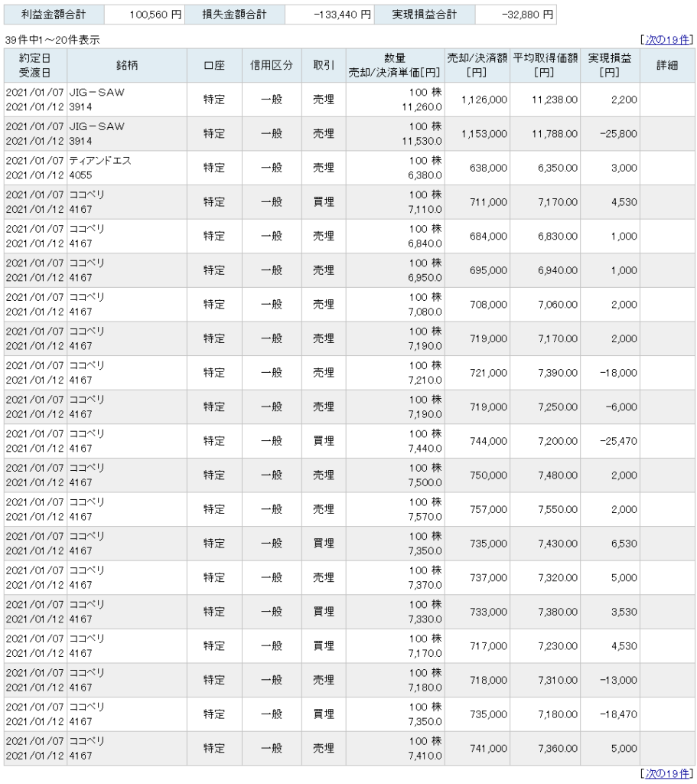Select the average cost 6,940.00
Viewport: 697px width, 784px height.
(558, 270)
